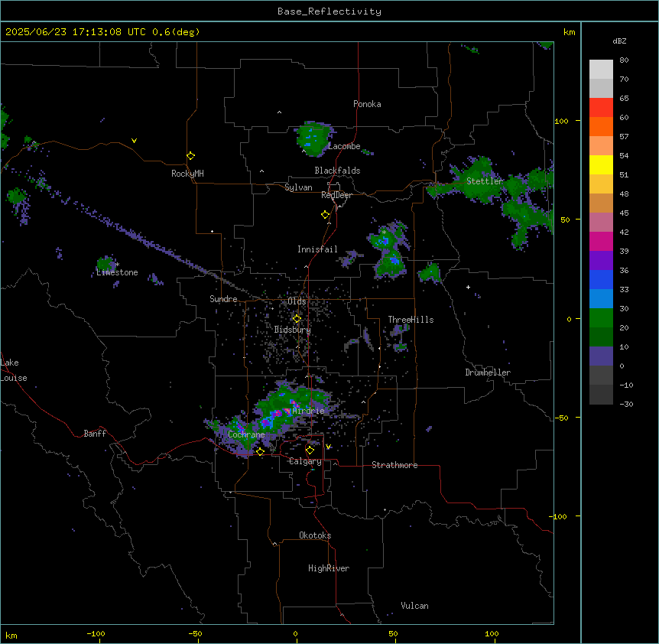Select the purple 36-39 dBZ legend swatch
This screenshot has width=659, height=644.
click(601, 261)
